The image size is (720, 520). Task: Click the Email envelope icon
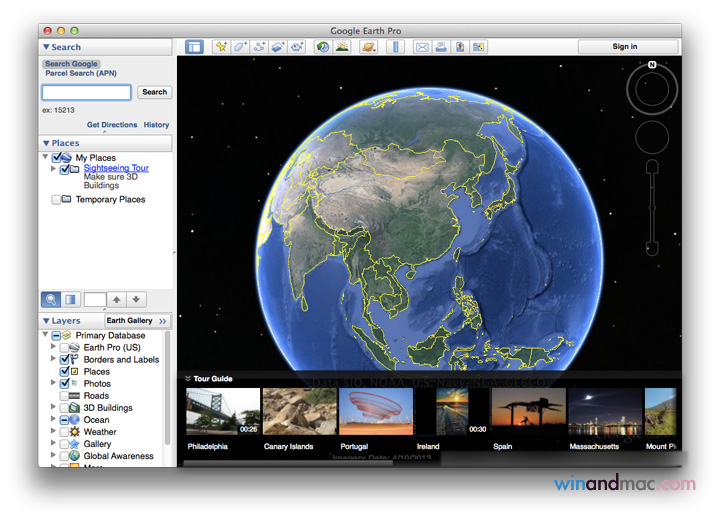422,47
